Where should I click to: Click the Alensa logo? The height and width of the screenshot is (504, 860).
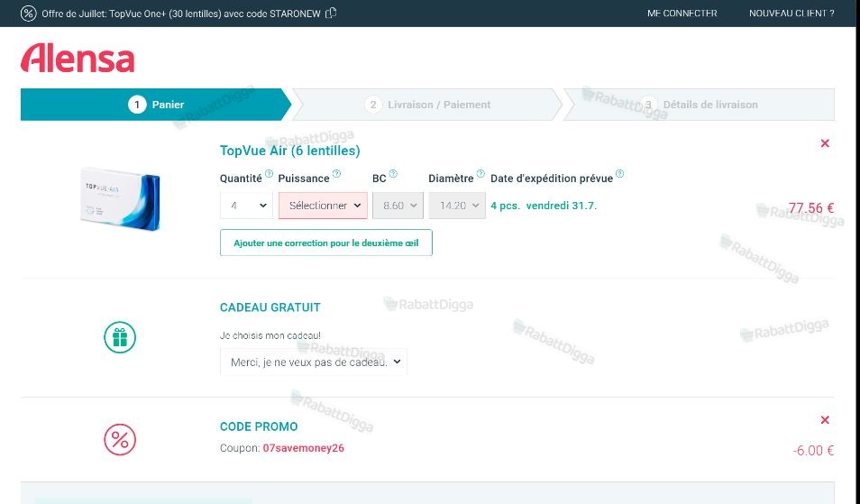[78, 58]
